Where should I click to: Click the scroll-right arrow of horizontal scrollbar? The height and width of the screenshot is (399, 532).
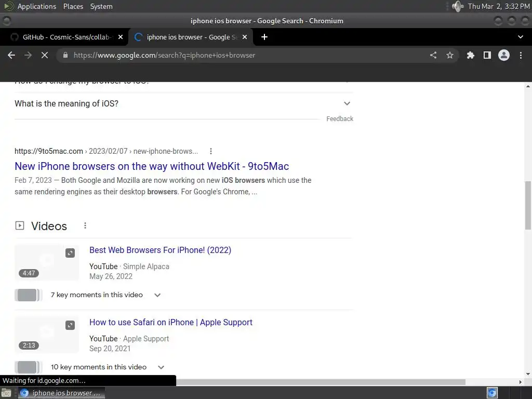click(x=521, y=382)
